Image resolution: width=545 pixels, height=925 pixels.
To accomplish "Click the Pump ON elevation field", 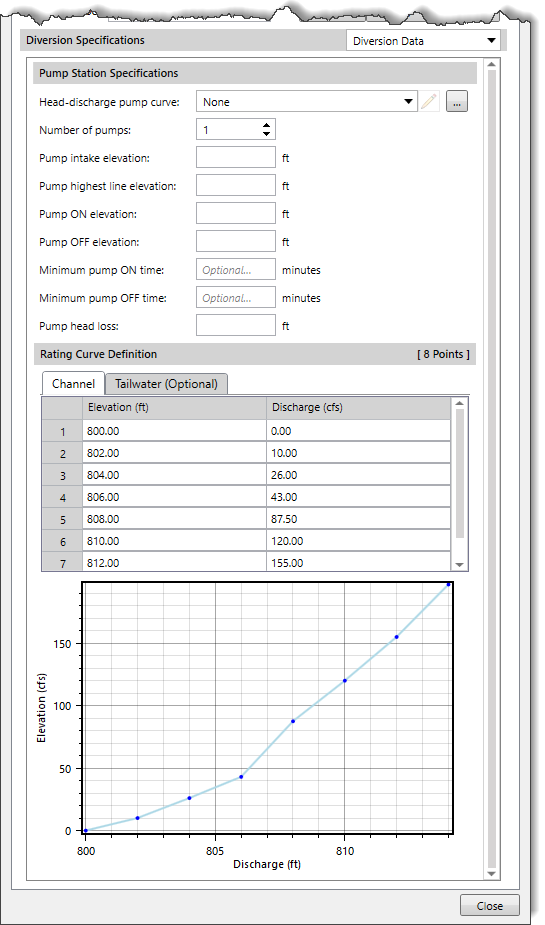I will point(236,214).
